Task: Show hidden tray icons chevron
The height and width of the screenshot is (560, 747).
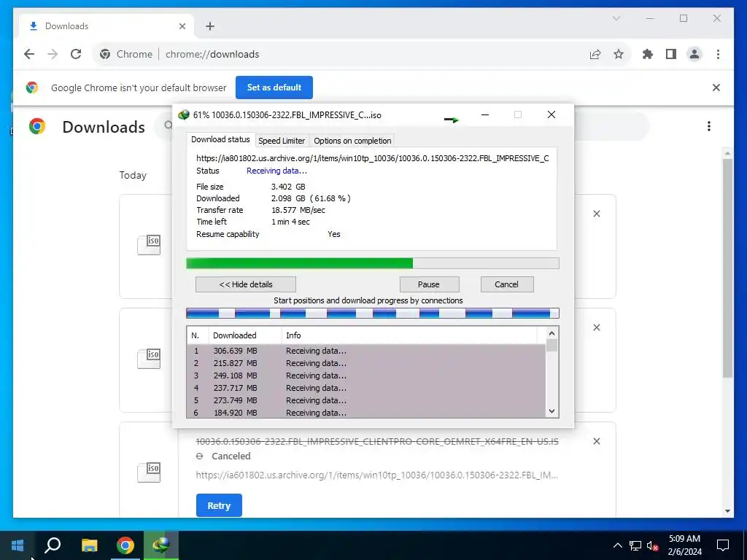Action: pyautogui.click(x=617, y=545)
